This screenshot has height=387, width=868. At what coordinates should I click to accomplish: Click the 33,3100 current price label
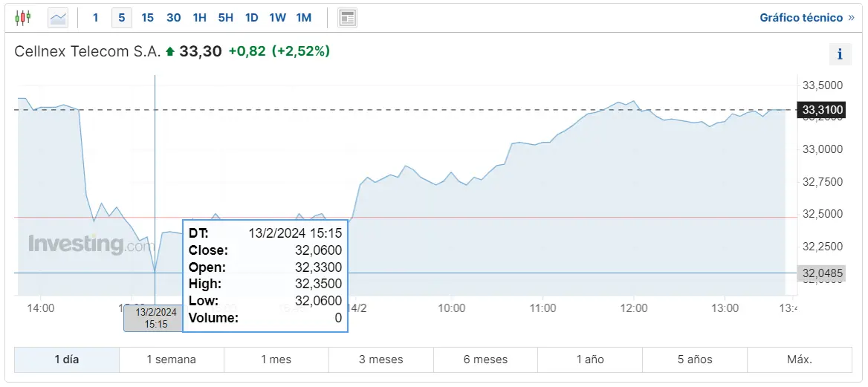click(821, 110)
